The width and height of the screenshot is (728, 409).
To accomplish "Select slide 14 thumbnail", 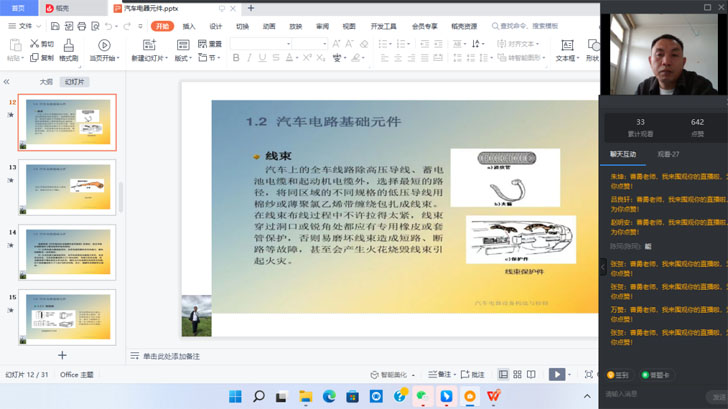I will 69,251.
